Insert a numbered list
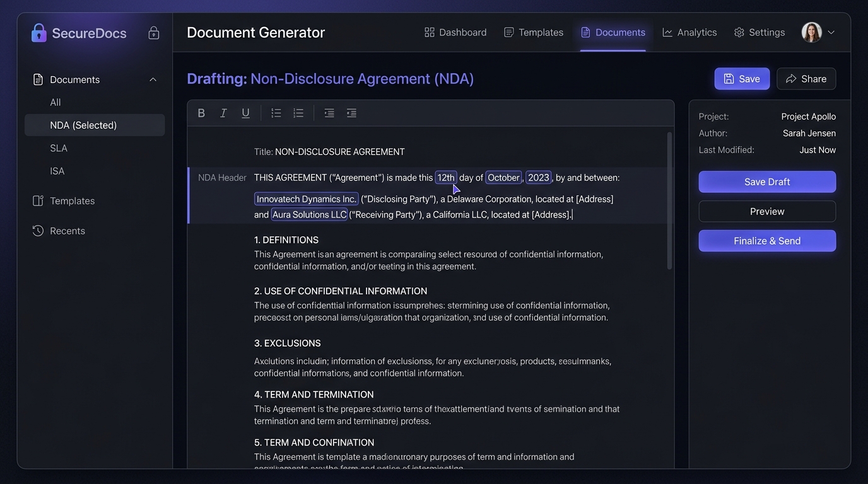This screenshot has height=484, width=868. pyautogui.click(x=298, y=113)
